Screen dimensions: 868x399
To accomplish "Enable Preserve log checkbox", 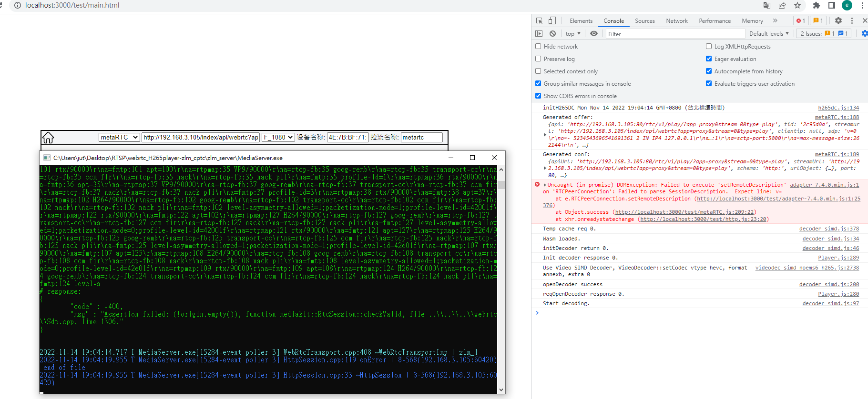I will click(538, 59).
